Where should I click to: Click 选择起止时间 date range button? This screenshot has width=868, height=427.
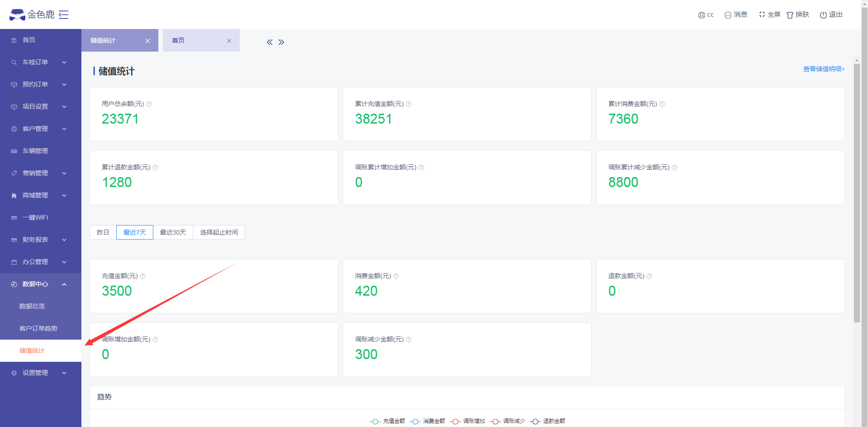tap(219, 232)
